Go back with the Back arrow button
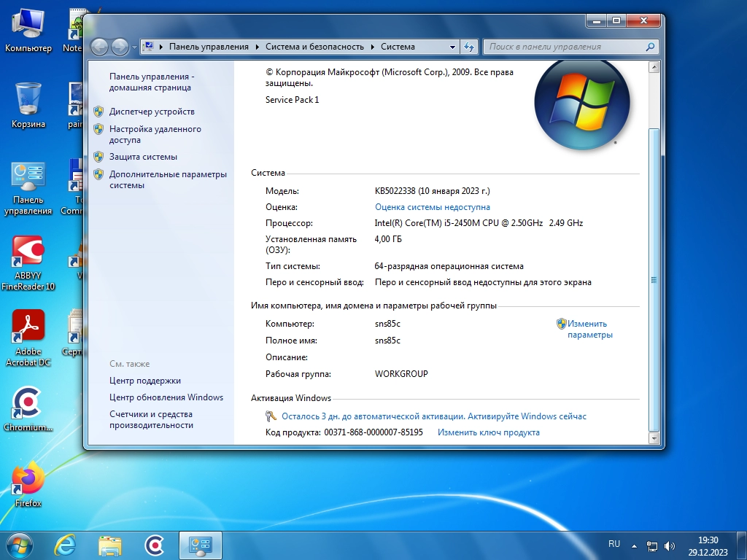 pyautogui.click(x=100, y=47)
